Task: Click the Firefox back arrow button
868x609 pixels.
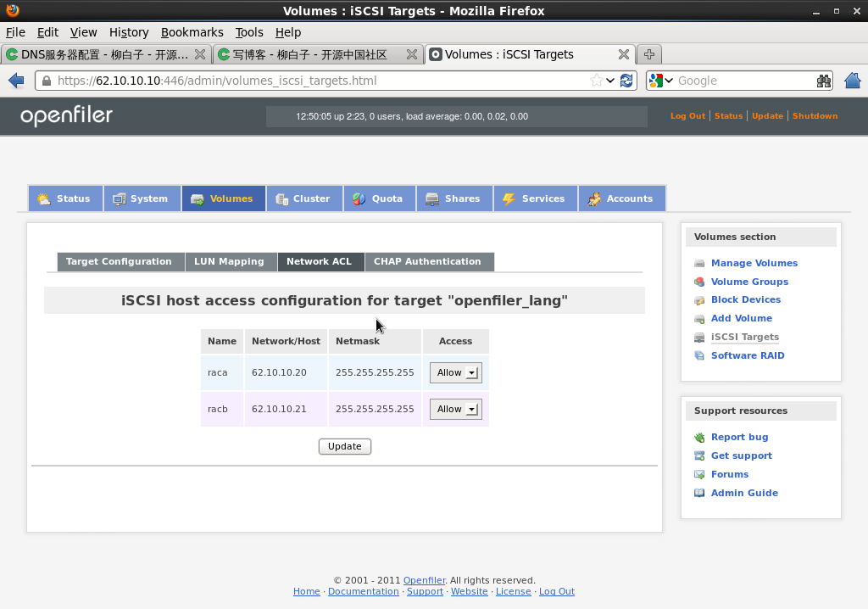Action: pyautogui.click(x=15, y=81)
